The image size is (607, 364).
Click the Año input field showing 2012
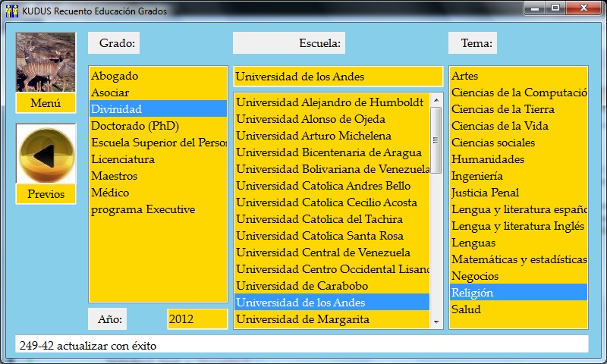point(197,319)
